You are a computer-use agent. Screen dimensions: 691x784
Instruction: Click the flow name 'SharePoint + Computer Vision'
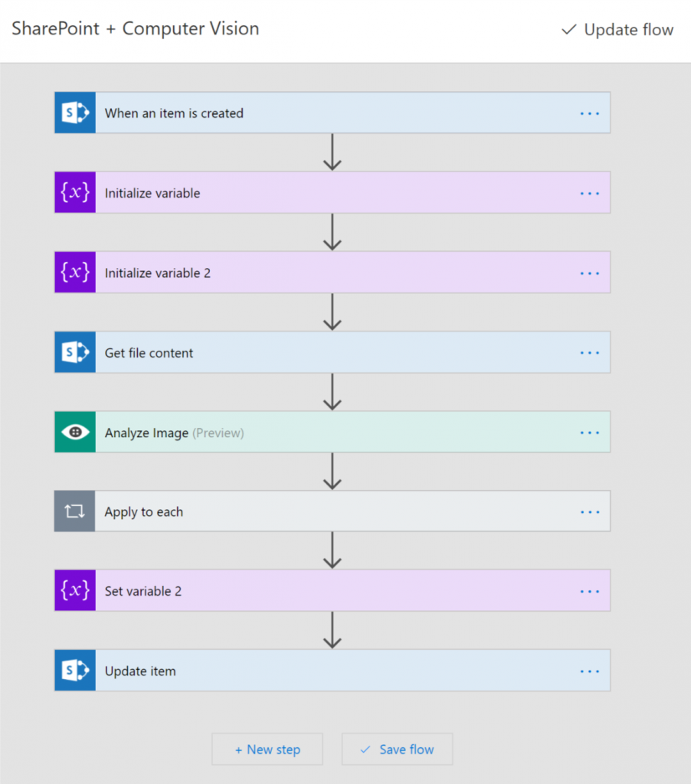pos(136,28)
